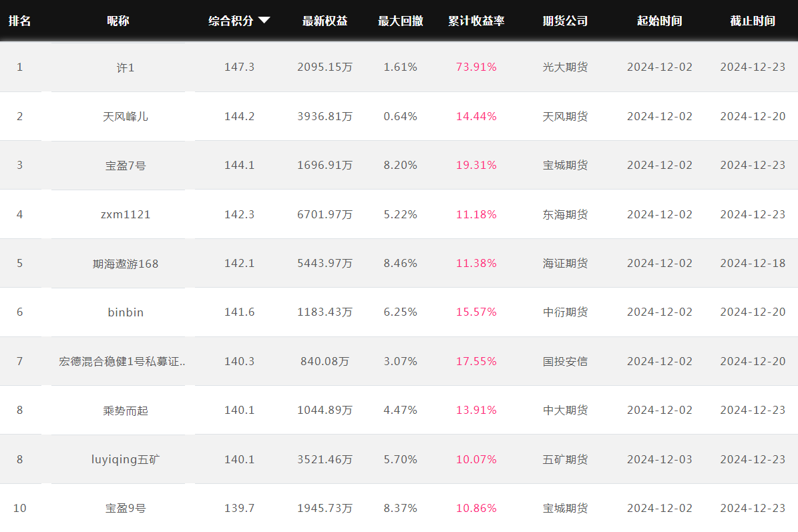
Task: Open 宏德混合稳健1号私募证.. nickname
Action: click(122, 362)
